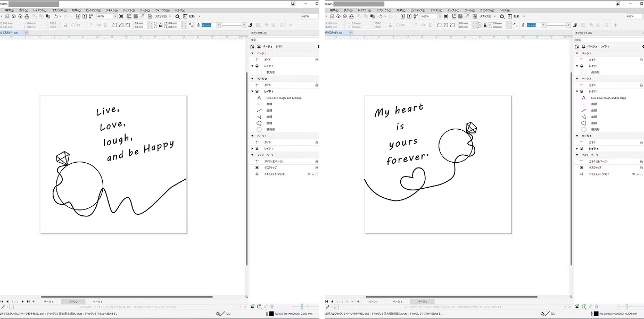Open the テキスト menu in left window

point(111,10)
